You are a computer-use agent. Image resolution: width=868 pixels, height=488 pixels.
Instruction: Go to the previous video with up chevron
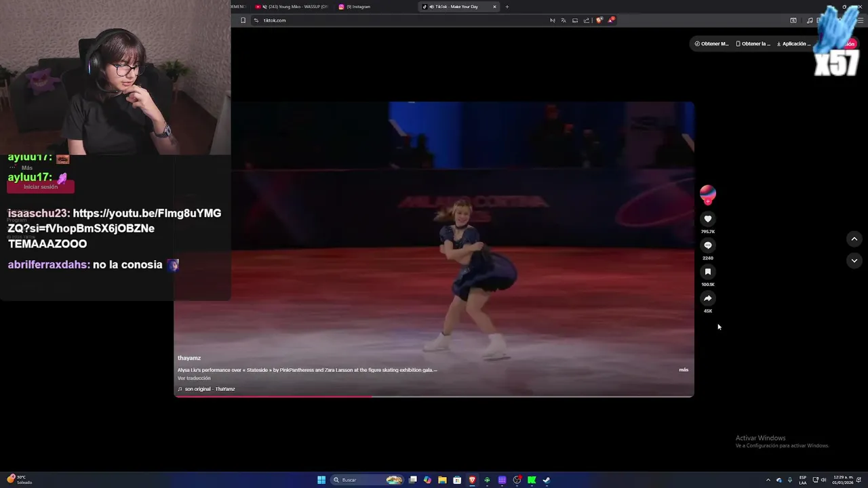854,239
